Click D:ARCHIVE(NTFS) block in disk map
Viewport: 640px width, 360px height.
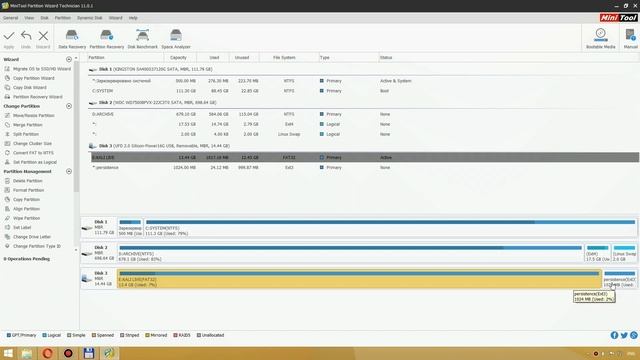click(x=350, y=253)
